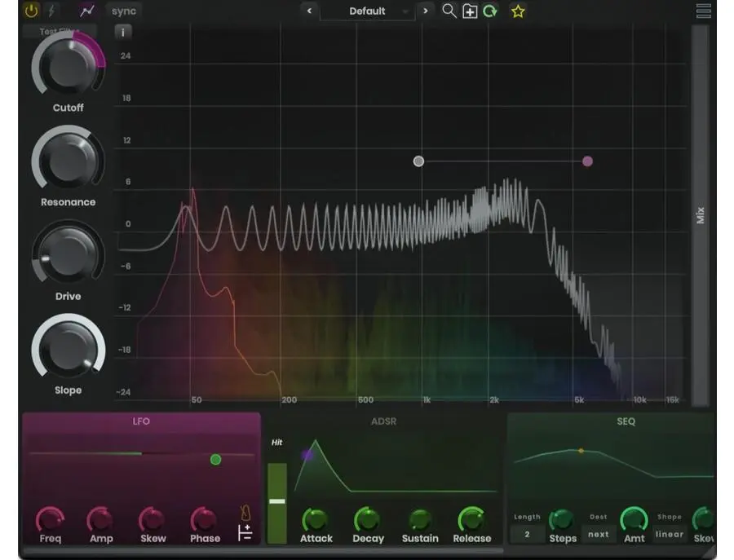Enable the sync button
The height and width of the screenshot is (560, 734).
pos(124,11)
